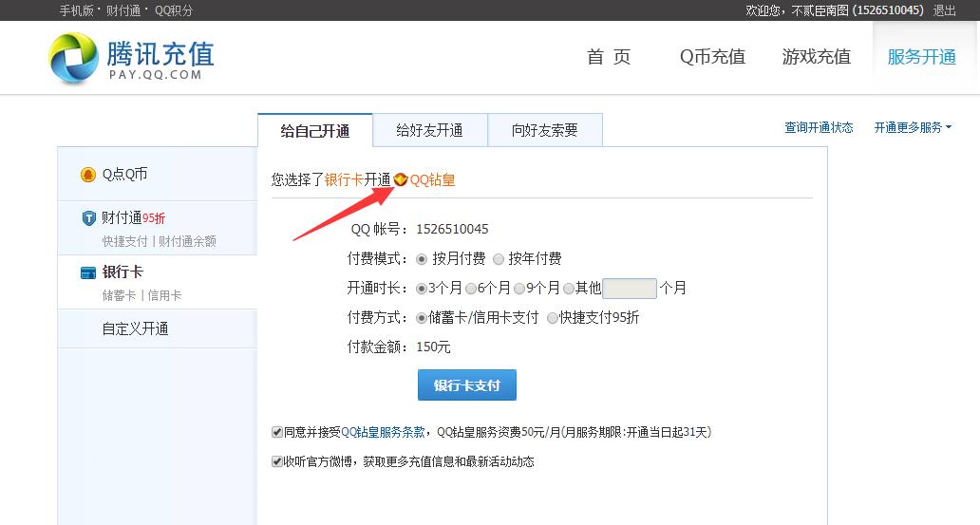980x525 pixels.
Task: Uncheck the QQ钻皇 service terms agreement
Action: [277, 432]
